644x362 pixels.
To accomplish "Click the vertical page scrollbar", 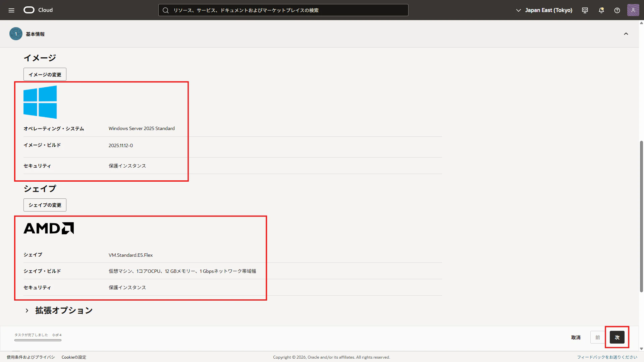I will [x=641, y=216].
